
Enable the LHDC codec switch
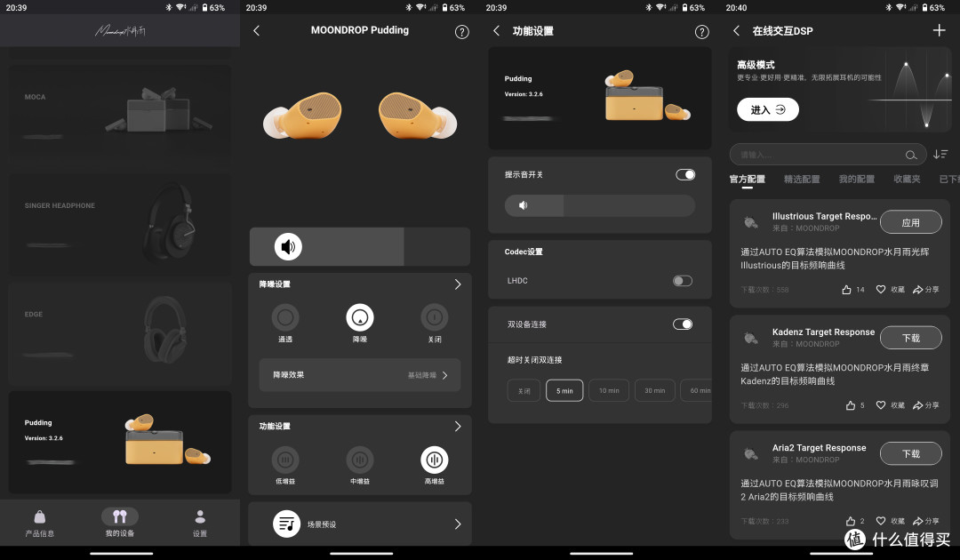coord(683,281)
